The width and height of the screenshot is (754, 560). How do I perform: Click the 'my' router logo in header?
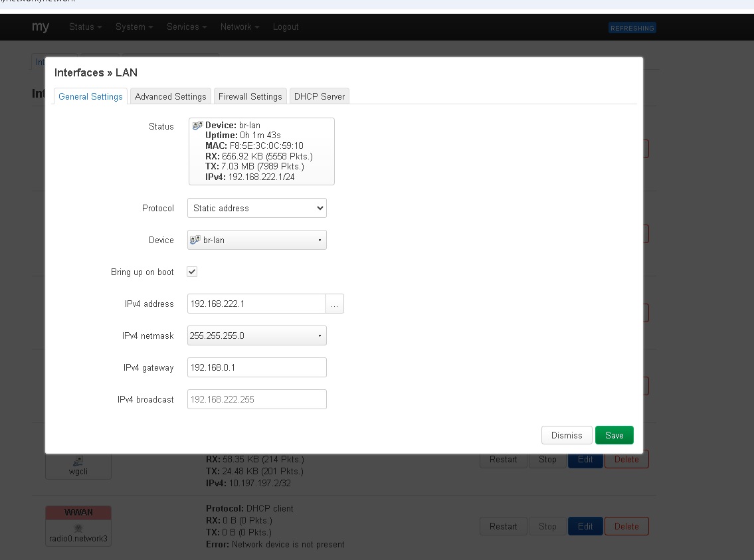pos(41,27)
